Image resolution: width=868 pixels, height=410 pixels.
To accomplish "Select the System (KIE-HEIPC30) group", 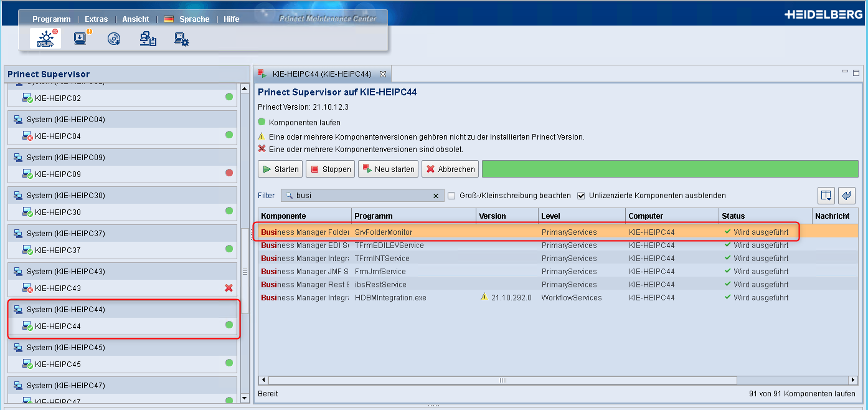I will click(x=122, y=196).
